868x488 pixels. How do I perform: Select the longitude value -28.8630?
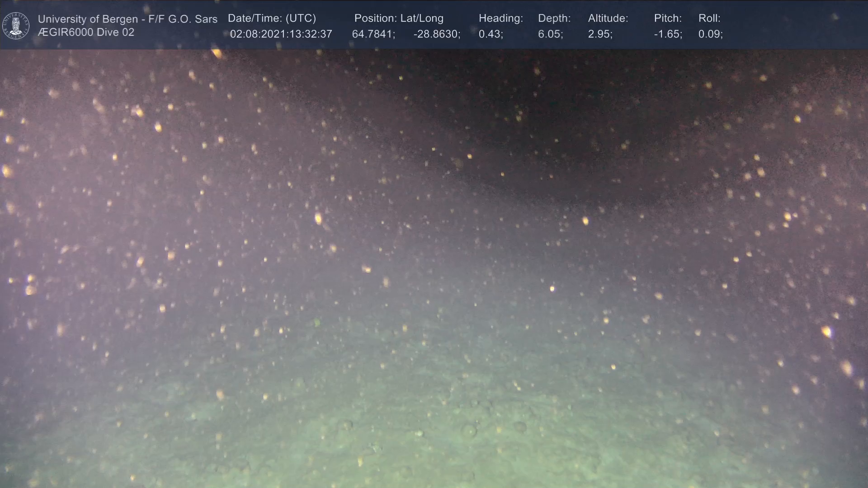[437, 34]
